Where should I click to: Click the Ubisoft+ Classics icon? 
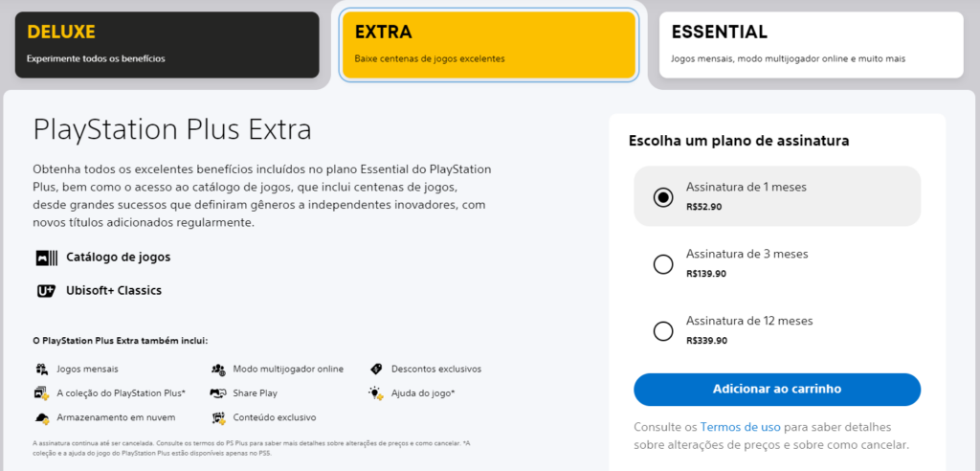coord(46,290)
